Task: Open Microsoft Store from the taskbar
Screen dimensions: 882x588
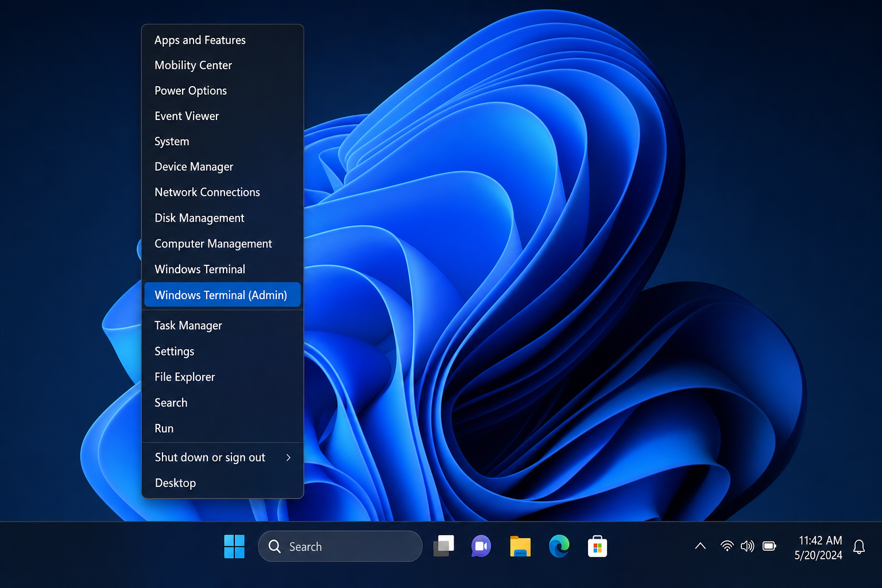Action: [x=597, y=546]
